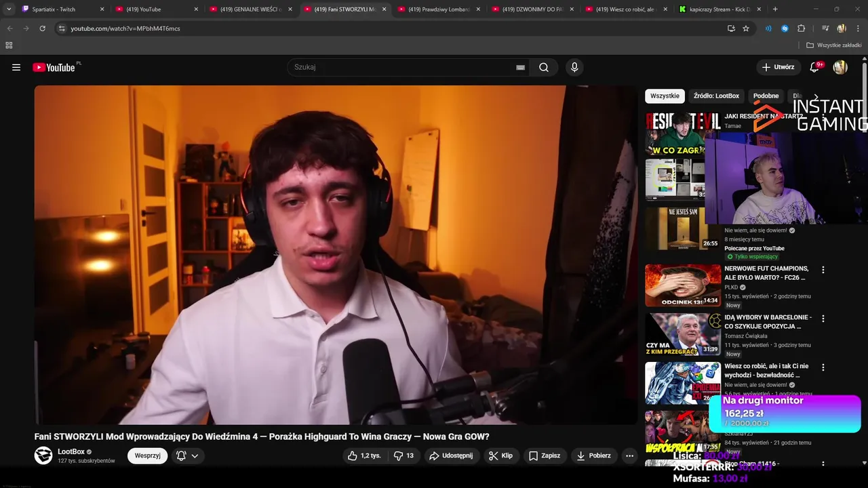Screen dimensions: 868x488
Task: Click the address bar URL
Action: click(125, 28)
